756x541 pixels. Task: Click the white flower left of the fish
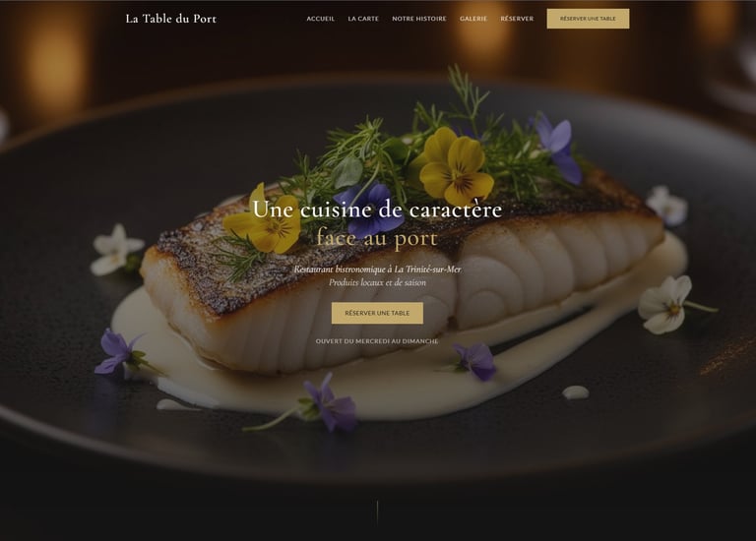[116, 250]
